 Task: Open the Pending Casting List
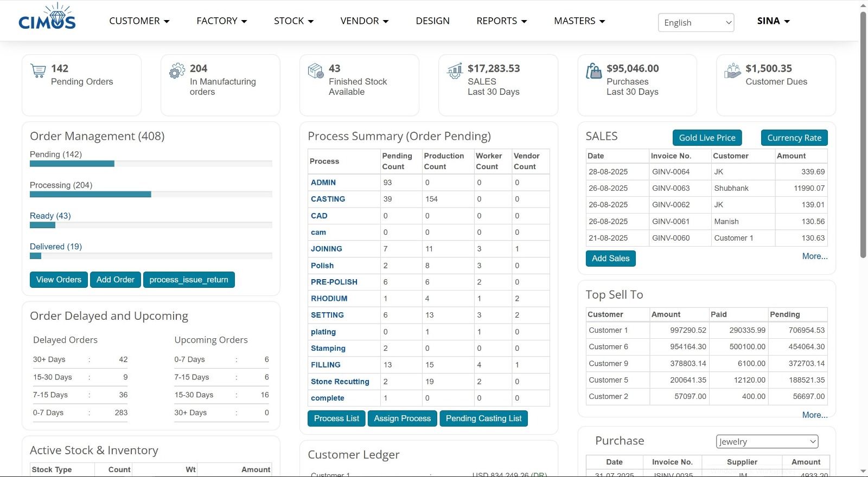483,418
